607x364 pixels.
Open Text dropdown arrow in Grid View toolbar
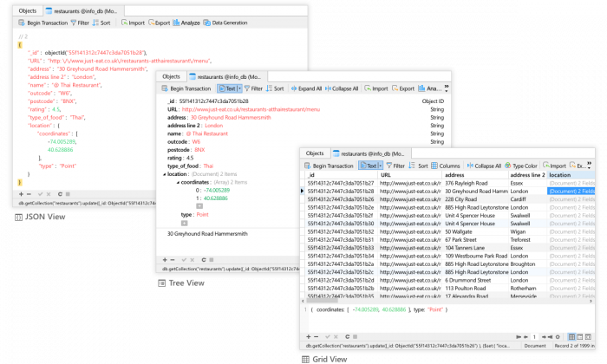(x=381, y=166)
